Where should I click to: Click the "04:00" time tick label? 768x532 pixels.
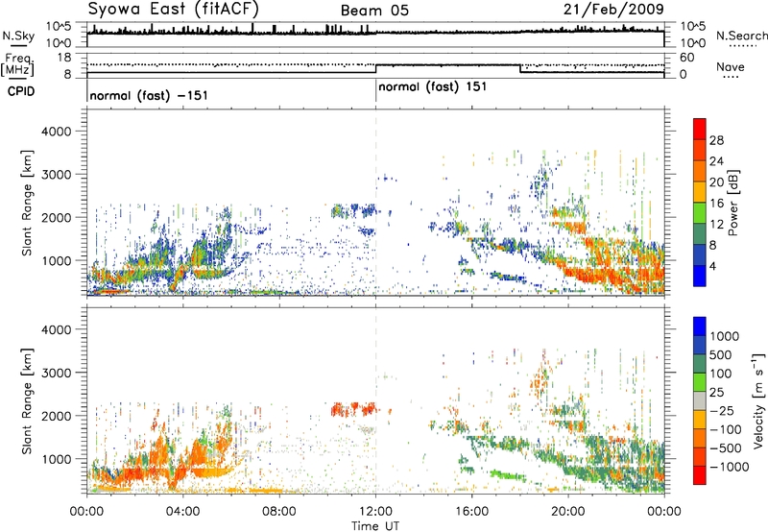pos(182,512)
